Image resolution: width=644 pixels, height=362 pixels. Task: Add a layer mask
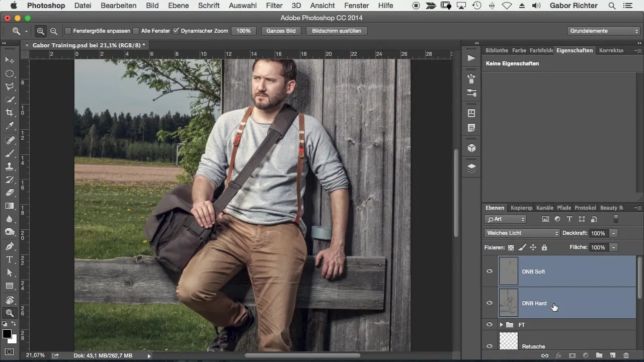pos(572,355)
